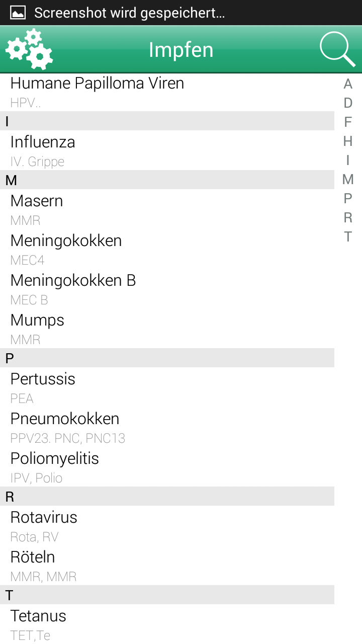Select the Masern list entry
This screenshot has width=362, height=644.
tap(167, 209)
